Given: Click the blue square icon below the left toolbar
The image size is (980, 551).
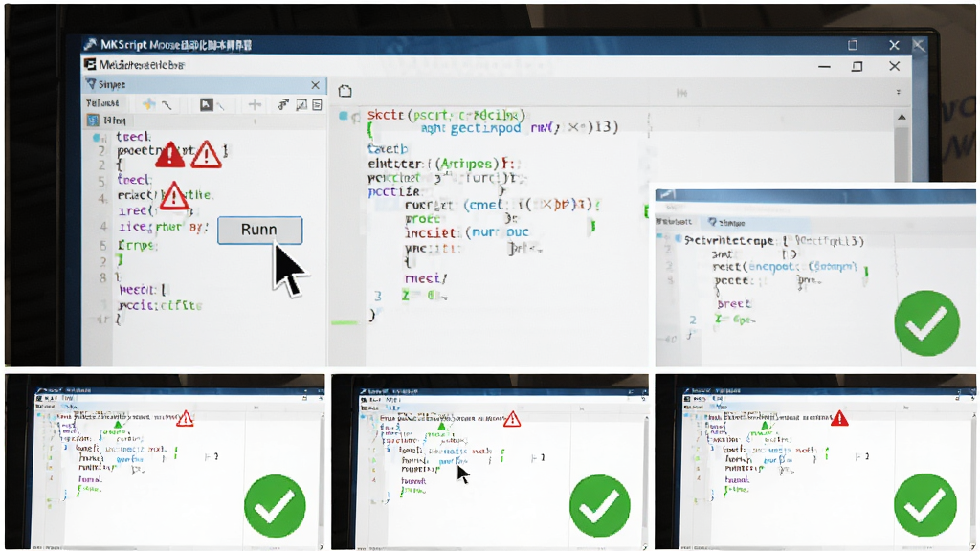Looking at the screenshot, I should pyautogui.click(x=93, y=120).
